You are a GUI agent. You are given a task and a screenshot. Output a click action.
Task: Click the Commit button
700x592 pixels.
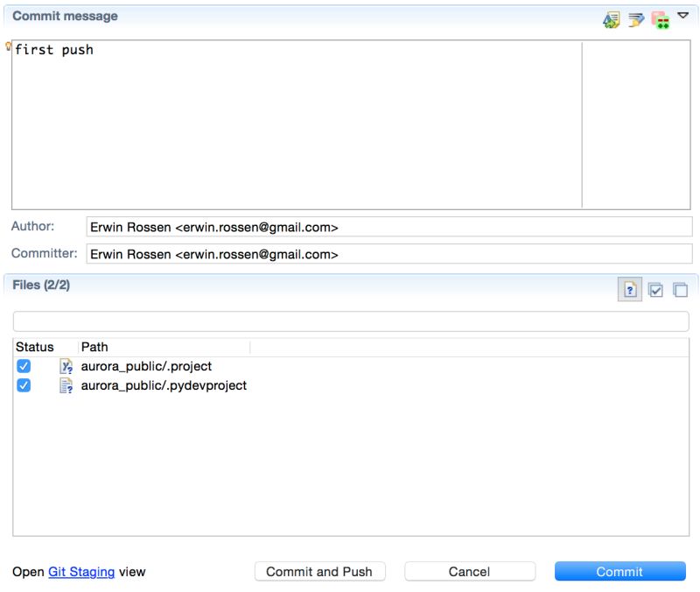point(619,571)
